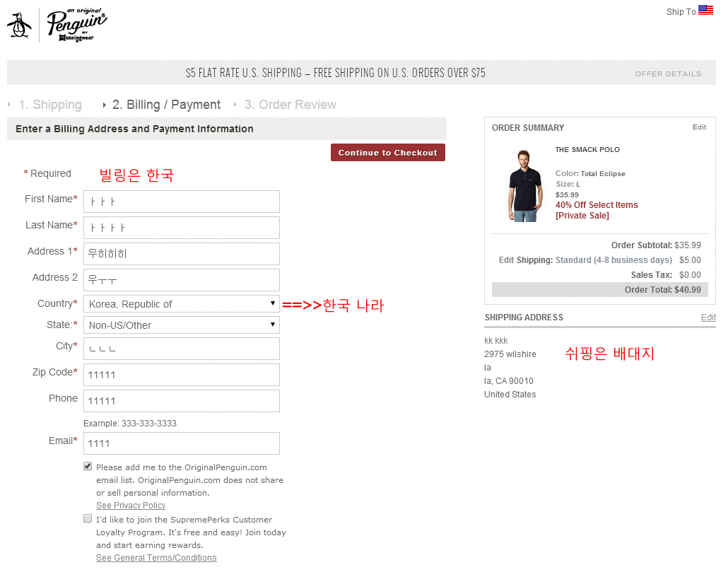Click into the Email input field

[x=182, y=443]
